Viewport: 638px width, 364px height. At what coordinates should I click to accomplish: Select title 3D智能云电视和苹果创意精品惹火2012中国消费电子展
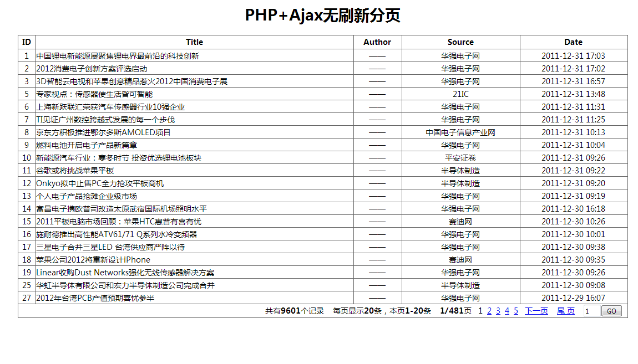[132, 81]
